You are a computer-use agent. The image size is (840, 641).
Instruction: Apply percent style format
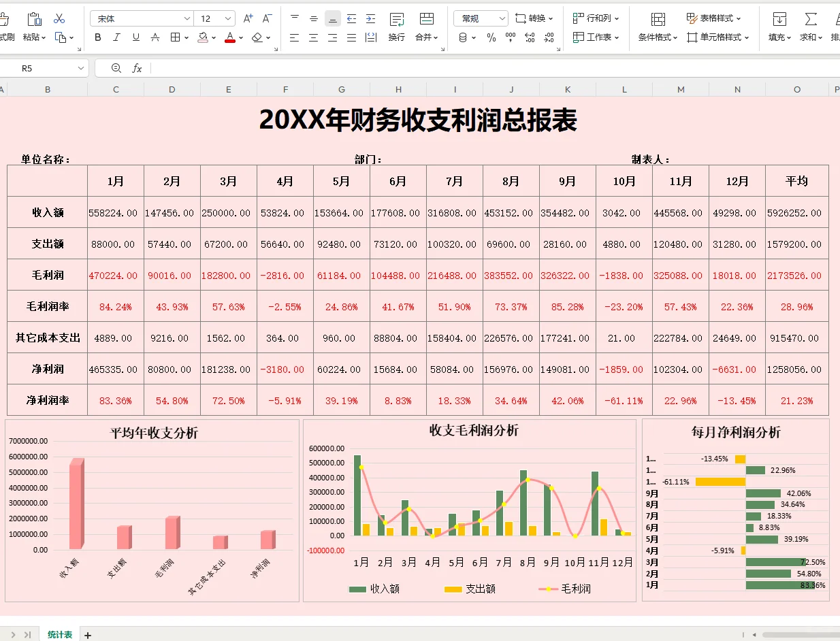[x=491, y=37]
